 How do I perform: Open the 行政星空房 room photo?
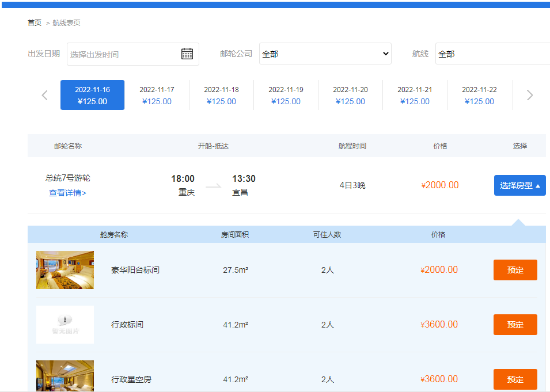click(x=65, y=376)
